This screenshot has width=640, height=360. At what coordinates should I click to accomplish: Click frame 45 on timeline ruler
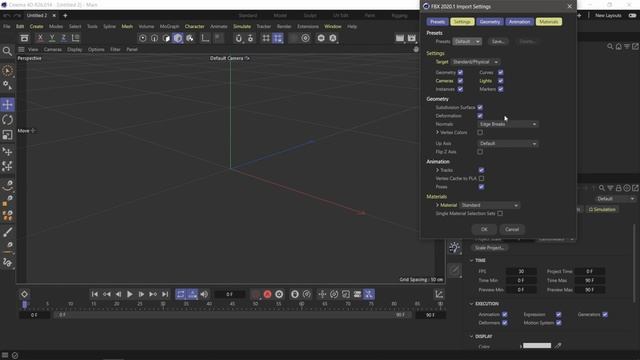pos(232,304)
